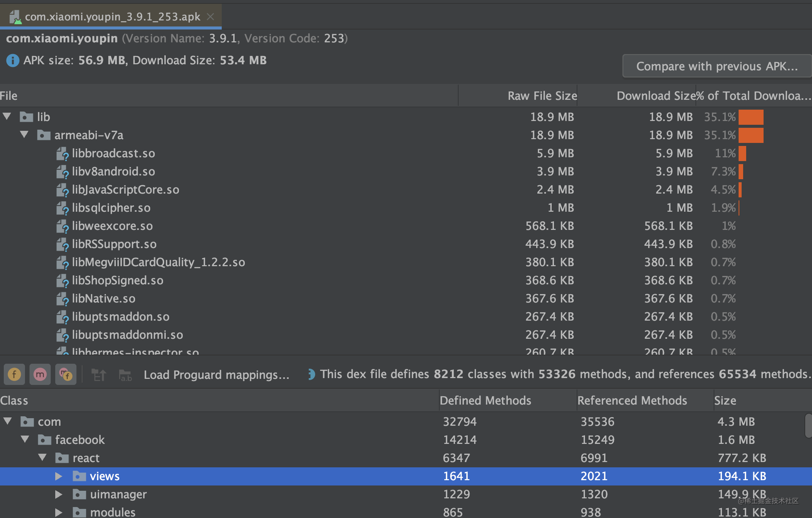Viewport: 812px width, 518px height.
Task: Select the 'm' icon in bottom toolbar
Action: pyautogui.click(x=39, y=374)
